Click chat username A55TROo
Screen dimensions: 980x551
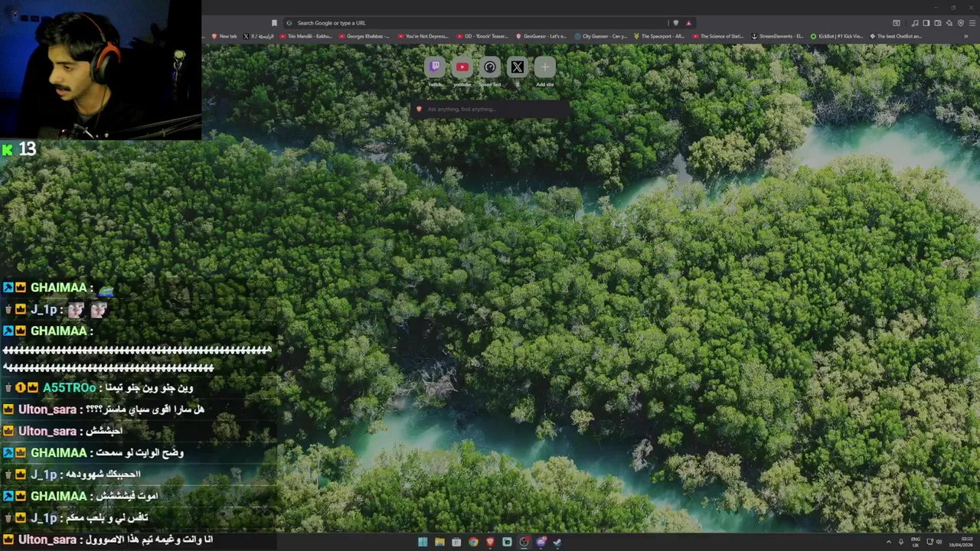[x=69, y=388]
